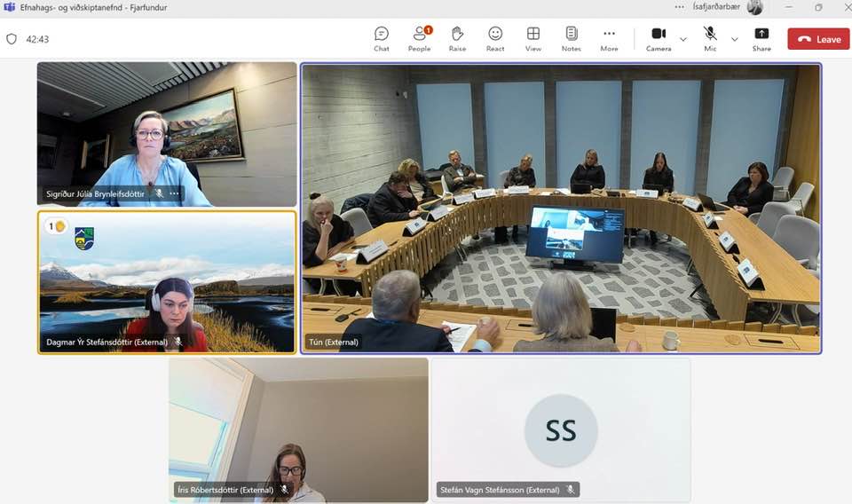Start sharing your screen with Share

(x=761, y=38)
